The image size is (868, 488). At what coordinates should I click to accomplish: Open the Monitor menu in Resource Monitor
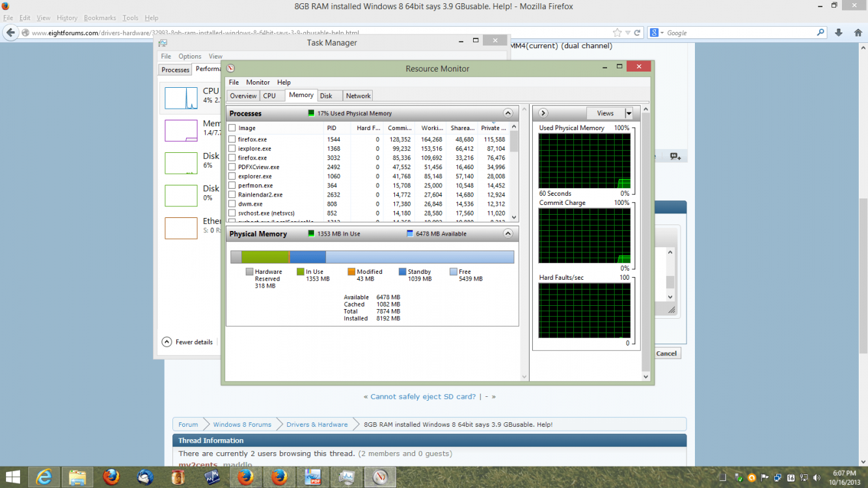coord(258,83)
